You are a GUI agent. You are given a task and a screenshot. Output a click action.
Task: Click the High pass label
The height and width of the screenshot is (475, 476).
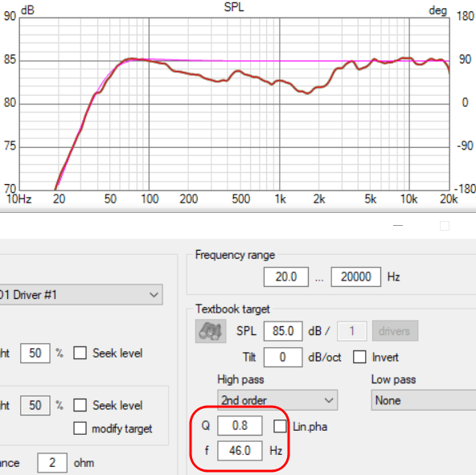[x=240, y=379]
